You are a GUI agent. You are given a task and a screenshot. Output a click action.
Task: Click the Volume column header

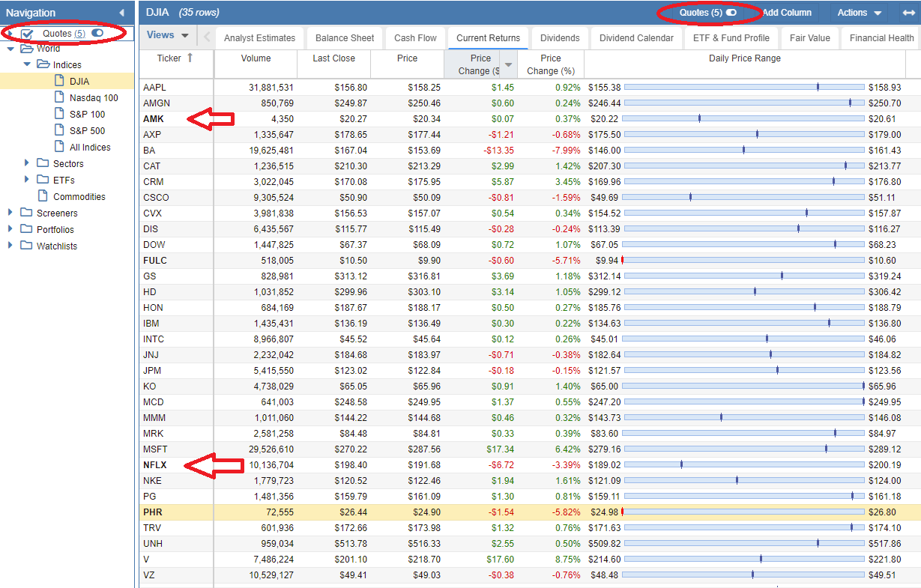[256, 64]
